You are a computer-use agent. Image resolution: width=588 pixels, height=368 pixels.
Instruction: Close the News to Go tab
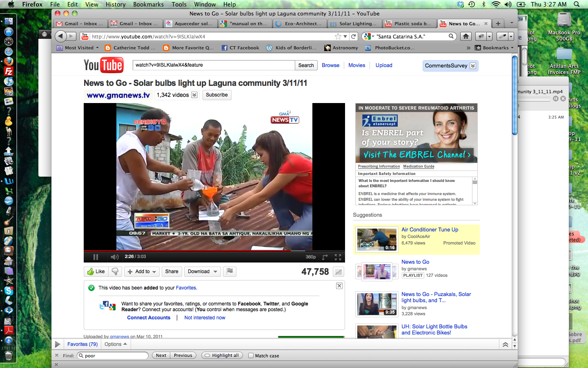point(486,24)
